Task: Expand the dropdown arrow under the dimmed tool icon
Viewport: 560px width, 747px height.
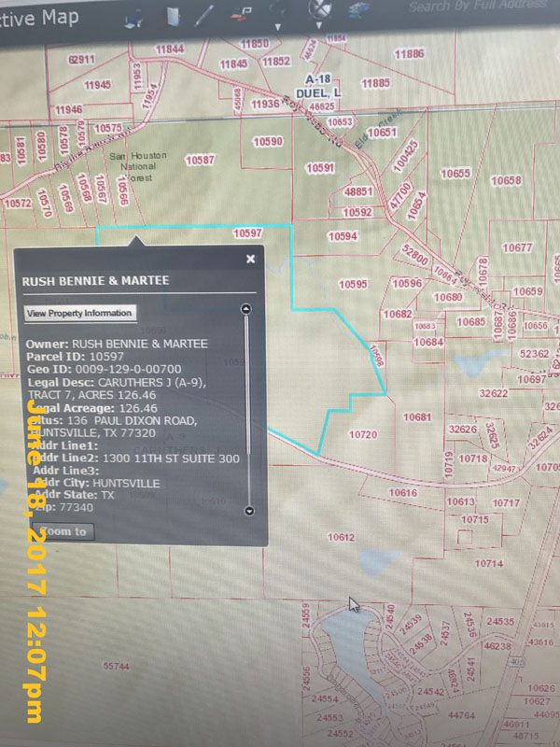Action: (x=277, y=27)
